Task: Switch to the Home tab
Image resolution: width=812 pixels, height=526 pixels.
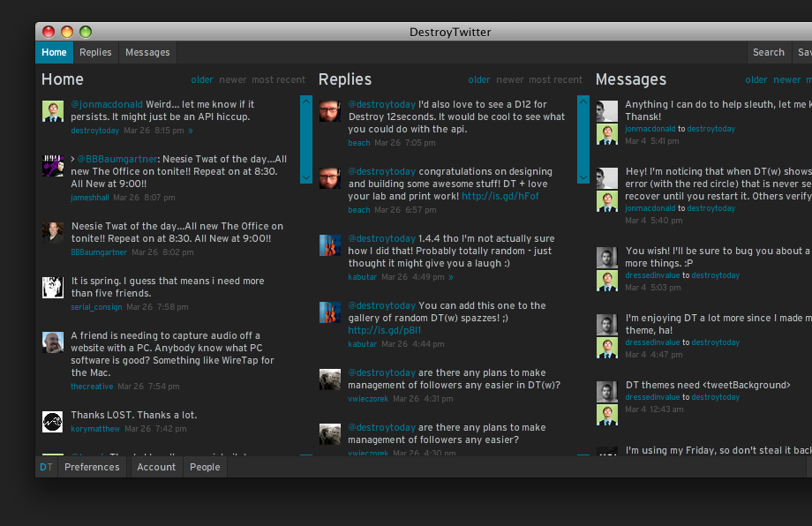Action: [54, 52]
